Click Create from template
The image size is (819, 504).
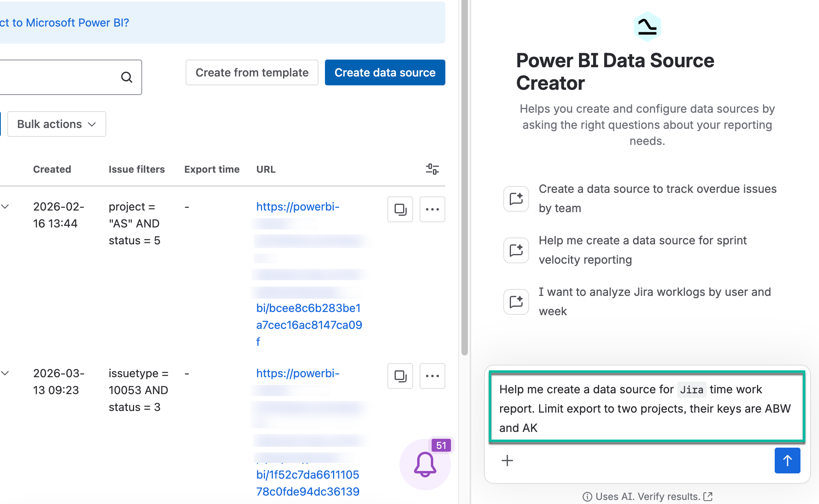tap(252, 72)
